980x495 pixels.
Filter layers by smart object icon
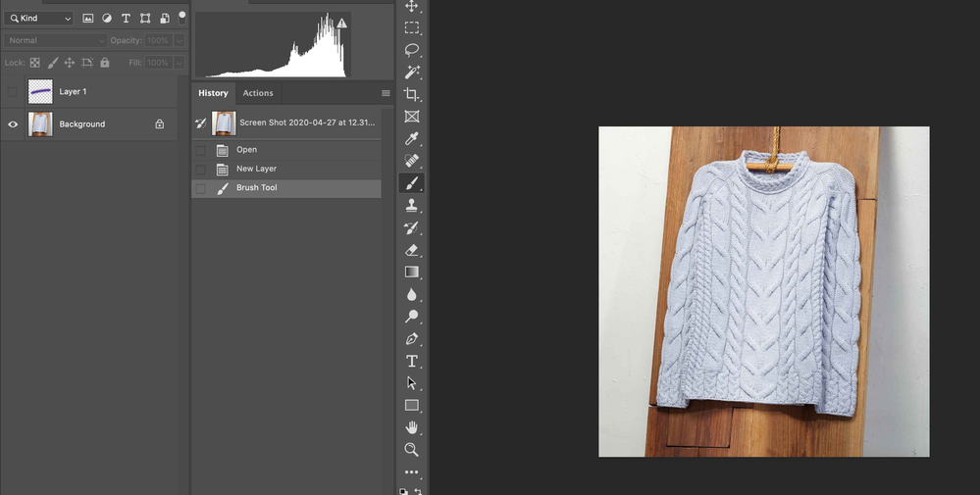[x=165, y=18]
